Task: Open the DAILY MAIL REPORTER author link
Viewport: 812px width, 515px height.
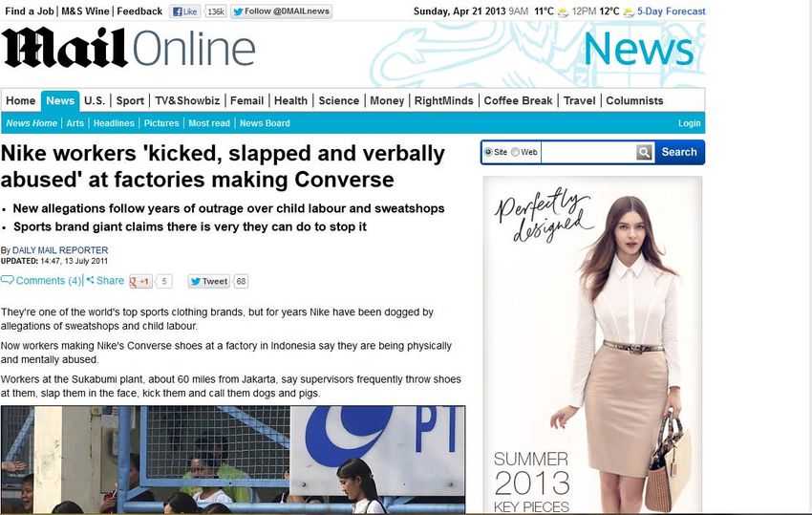Action: (x=60, y=250)
